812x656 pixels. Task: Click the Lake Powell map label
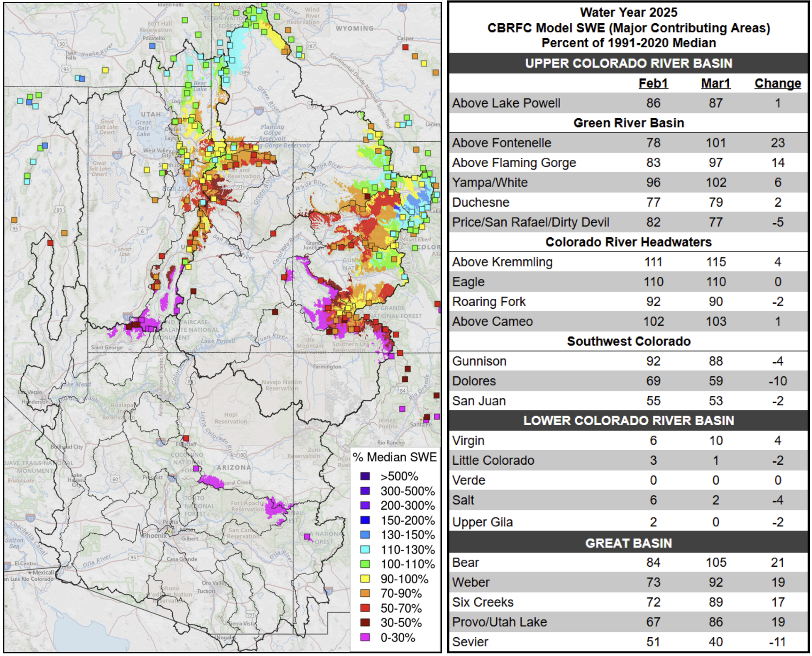[218, 341]
